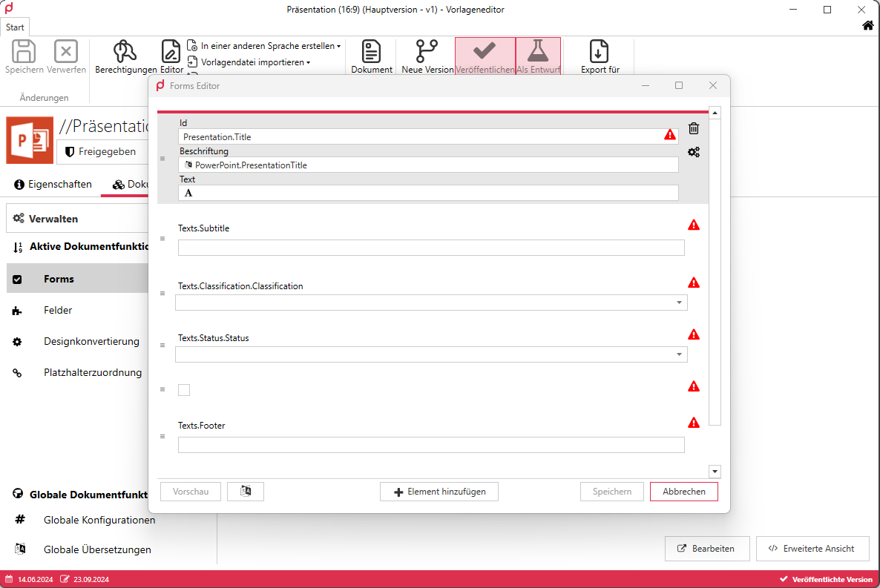Viewport: 880px width, 588px height.
Task: Click Erweiterte Ansicht button
Action: point(812,549)
